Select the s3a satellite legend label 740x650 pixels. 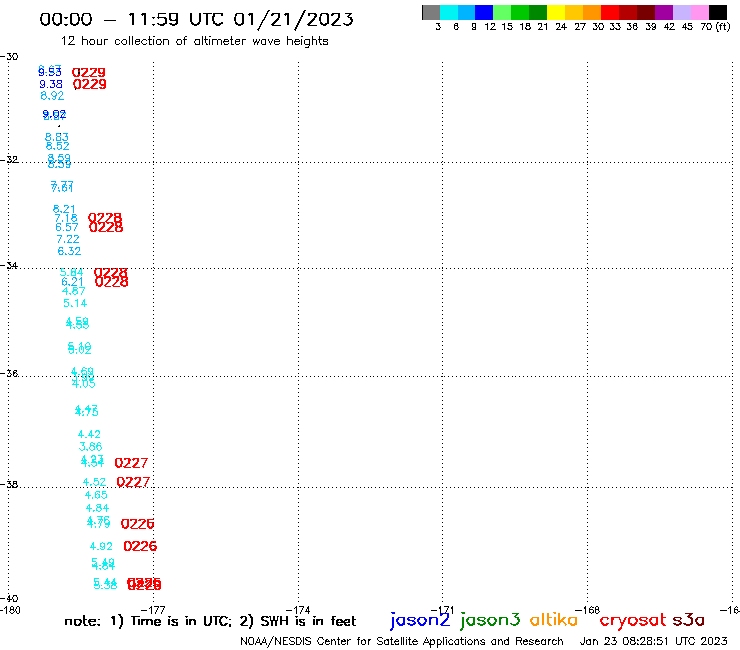689,620
